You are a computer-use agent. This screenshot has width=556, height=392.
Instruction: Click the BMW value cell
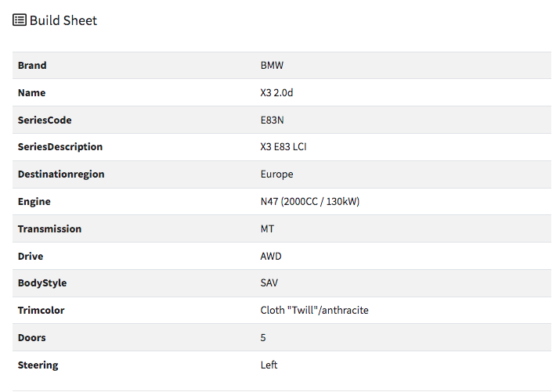272,66
